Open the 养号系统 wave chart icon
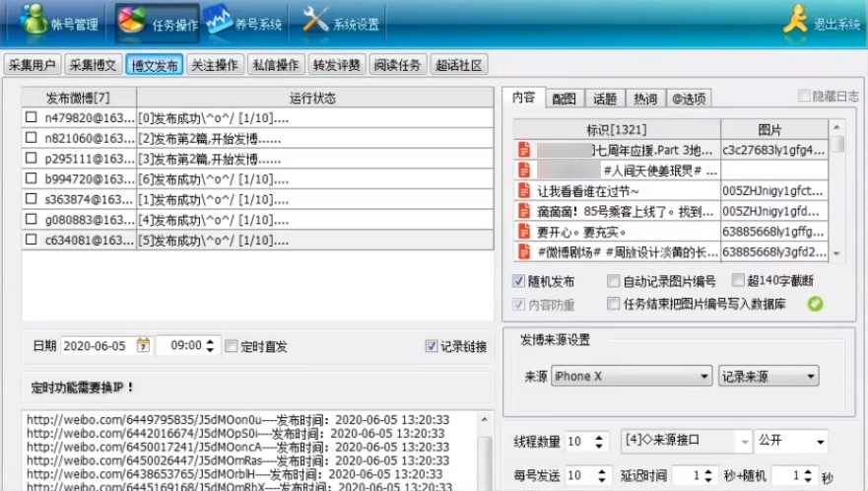Viewport: 868px width, 491px height. click(x=220, y=20)
